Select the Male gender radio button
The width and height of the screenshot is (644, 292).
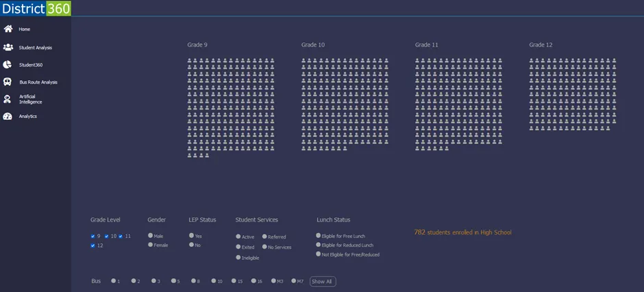click(151, 236)
